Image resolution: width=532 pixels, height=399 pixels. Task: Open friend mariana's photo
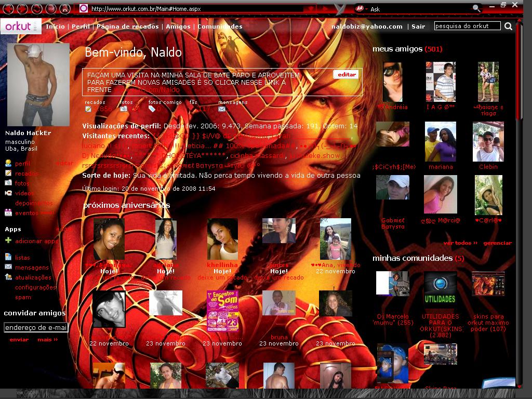click(441, 141)
